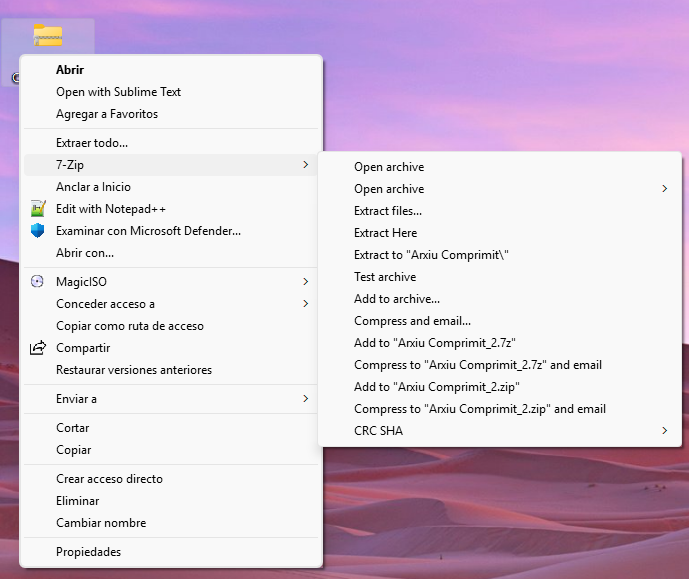Viewport: 689px width, 579px height.
Task: Expand the 7-Zip submenu arrow
Action: 305,165
